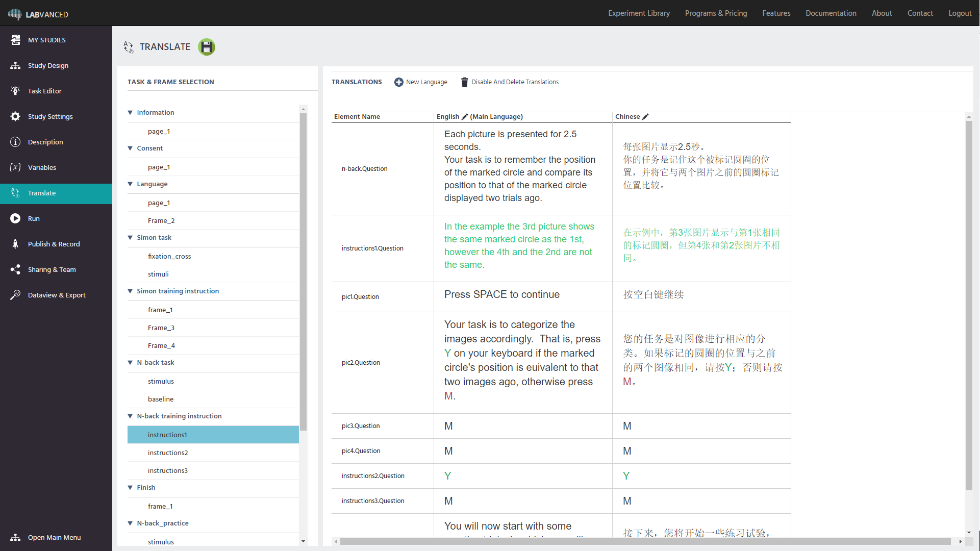
Task: Go to Study Design page
Action: tap(48, 65)
